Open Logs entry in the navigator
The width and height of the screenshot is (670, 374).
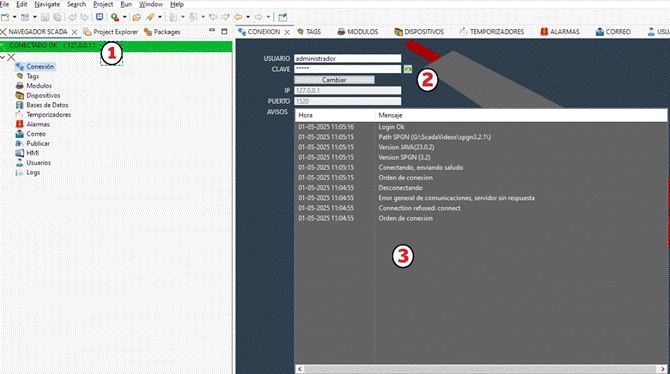33,172
